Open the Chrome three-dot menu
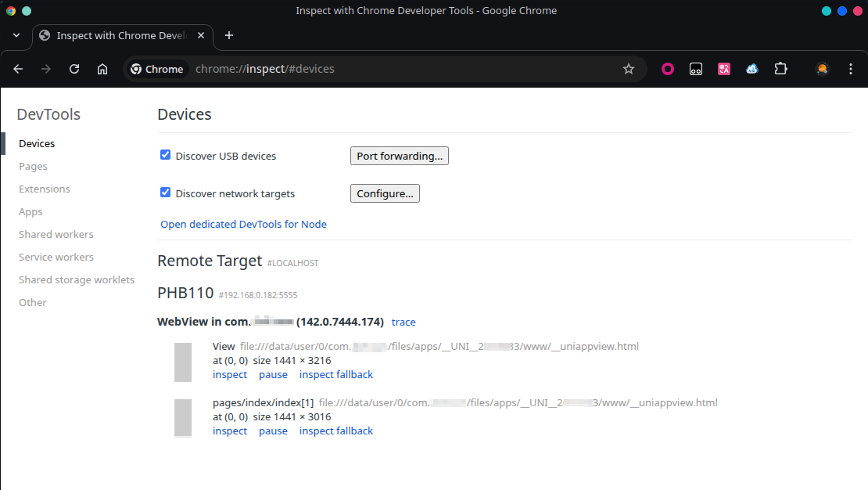 pos(851,69)
